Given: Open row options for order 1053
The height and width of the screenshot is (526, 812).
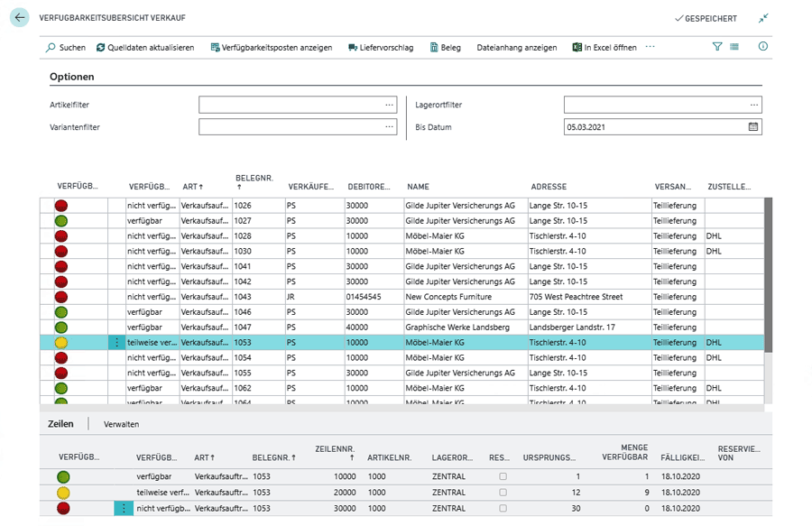Looking at the screenshot, I should pyautogui.click(x=116, y=343).
